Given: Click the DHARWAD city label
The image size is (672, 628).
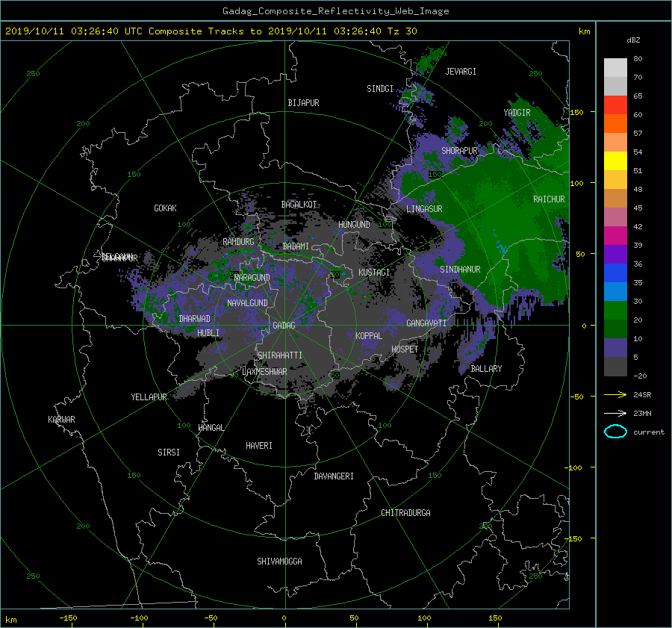Looking at the screenshot, I should click(x=194, y=319).
